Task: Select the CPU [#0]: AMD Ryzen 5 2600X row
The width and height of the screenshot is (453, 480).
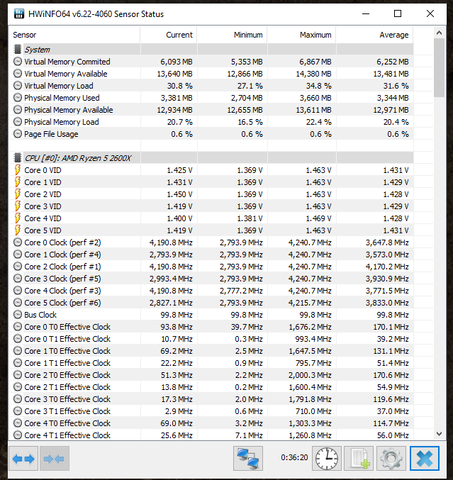Action: (x=211, y=158)
